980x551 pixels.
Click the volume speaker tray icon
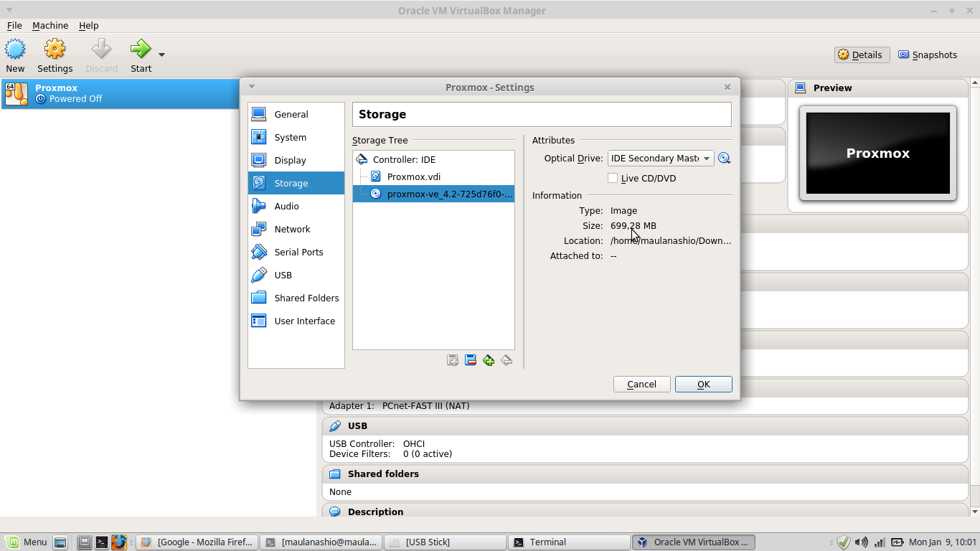861,542
